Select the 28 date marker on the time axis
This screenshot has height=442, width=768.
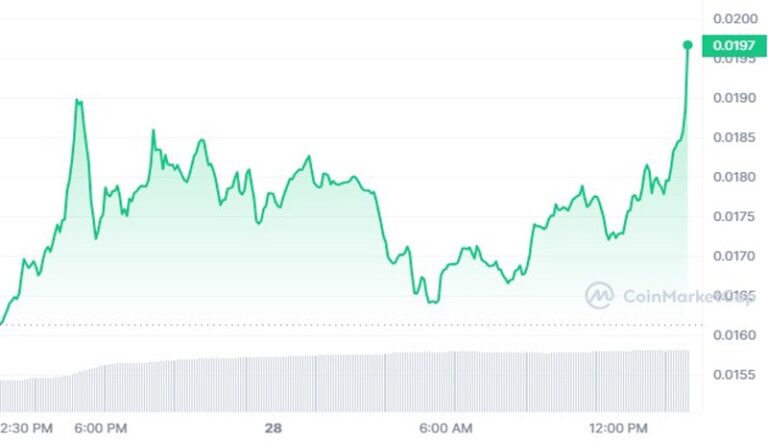pyautogui.click(x=273, y=428)
